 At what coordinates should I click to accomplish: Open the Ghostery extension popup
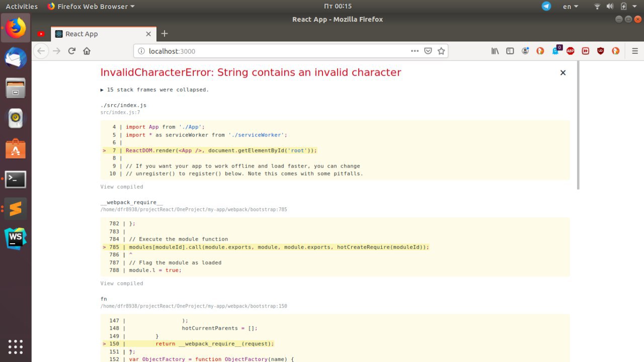click(x=556, y=51)
